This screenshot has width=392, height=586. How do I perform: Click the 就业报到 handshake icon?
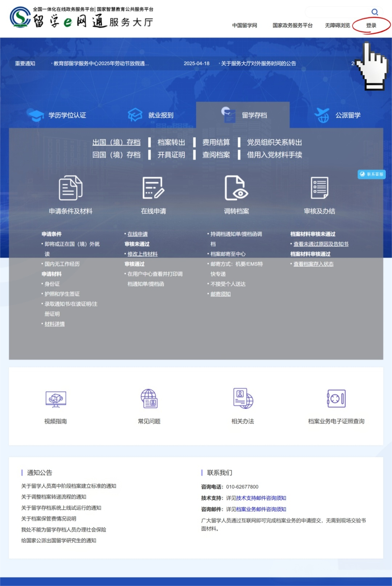point(135,115)
